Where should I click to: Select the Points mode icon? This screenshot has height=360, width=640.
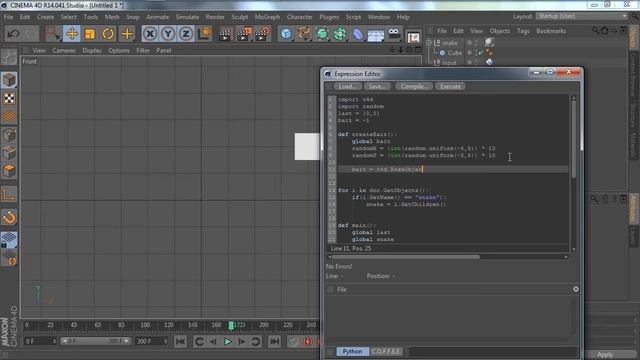click(9, 135)
